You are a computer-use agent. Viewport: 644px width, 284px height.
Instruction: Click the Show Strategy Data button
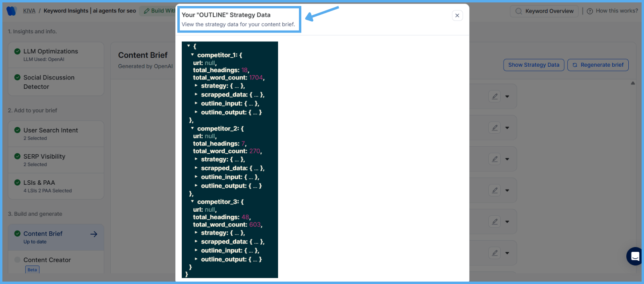[534, 65]
